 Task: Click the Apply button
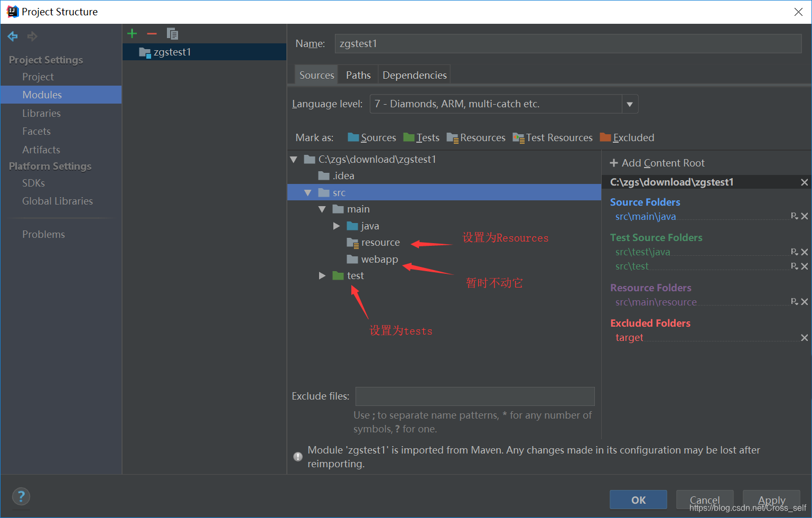pyautogui.click(x=771, y=499)
